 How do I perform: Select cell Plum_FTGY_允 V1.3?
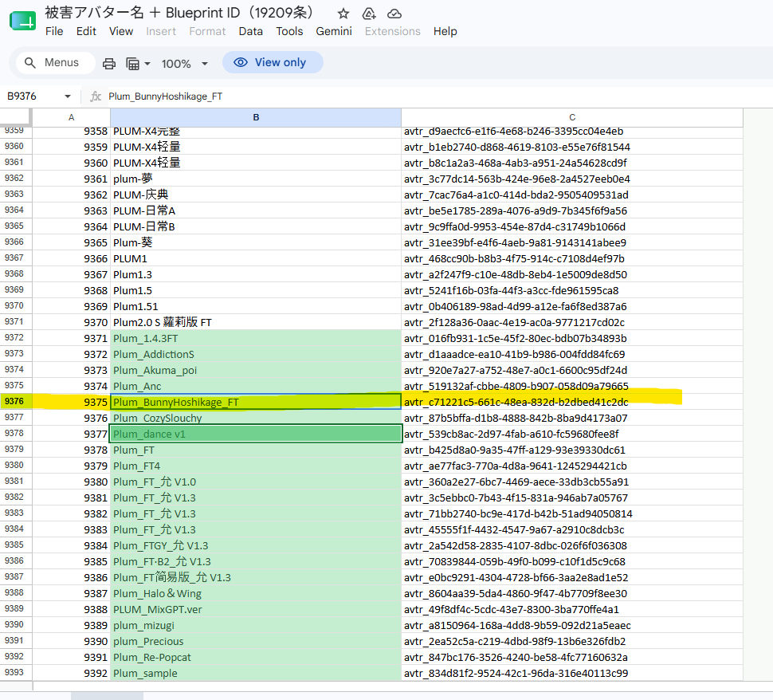(x=255, y=545)
